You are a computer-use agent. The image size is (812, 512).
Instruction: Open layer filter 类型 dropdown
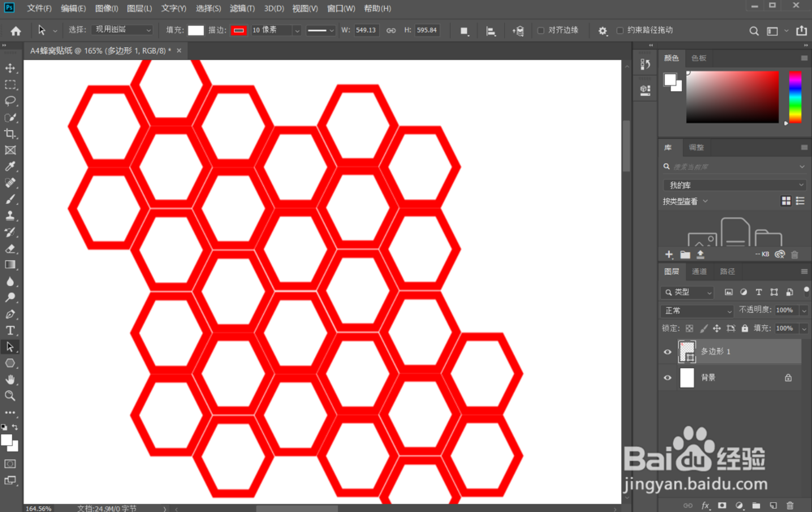click(x=687, y=293)
